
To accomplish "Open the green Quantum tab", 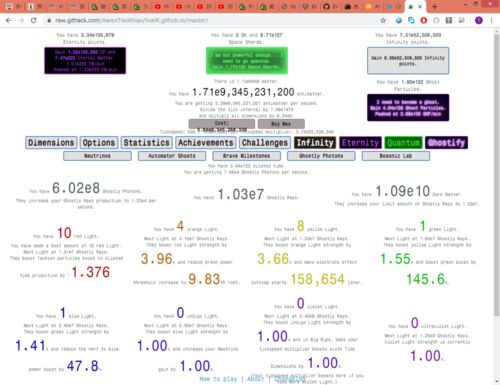I will [x=403, y=143].
